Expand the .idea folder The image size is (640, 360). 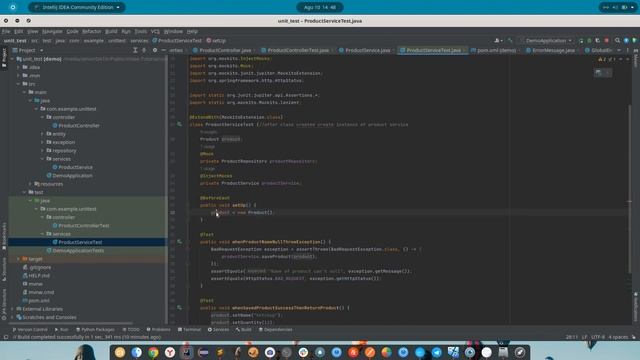(18, 67)
